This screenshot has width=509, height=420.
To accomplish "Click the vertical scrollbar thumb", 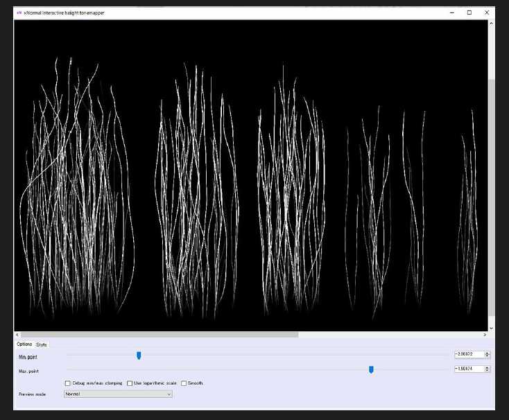I will pos(492,198).
